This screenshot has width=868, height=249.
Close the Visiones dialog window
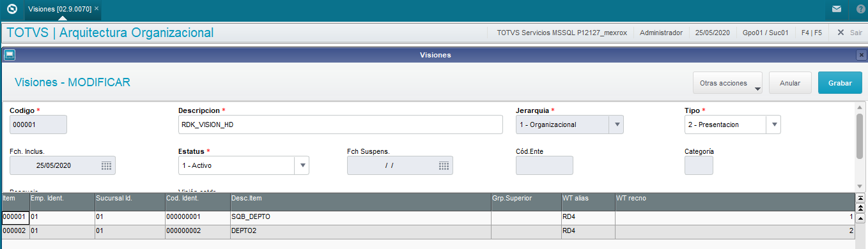pyautogui.click(x=861, y=55)
